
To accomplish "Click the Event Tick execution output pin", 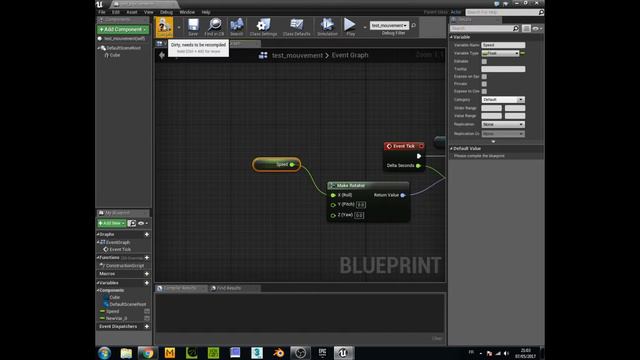I will 419,156.
